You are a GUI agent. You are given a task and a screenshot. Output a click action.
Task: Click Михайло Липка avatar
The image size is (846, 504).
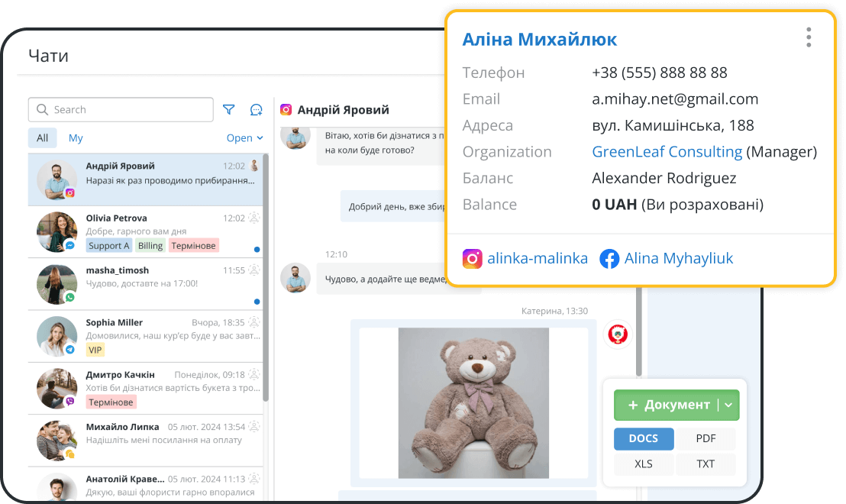pyautogui.click(x=57, y=441)
